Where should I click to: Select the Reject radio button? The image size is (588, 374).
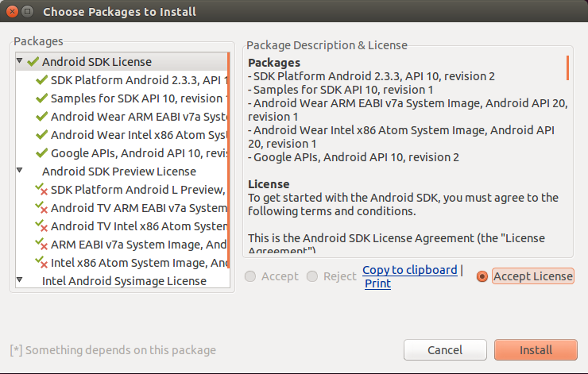coord(312,276)
